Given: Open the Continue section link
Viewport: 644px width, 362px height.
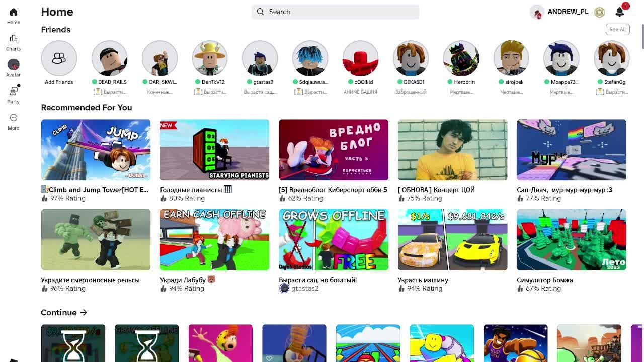Looking at the screenshot, I should (64, 312).
